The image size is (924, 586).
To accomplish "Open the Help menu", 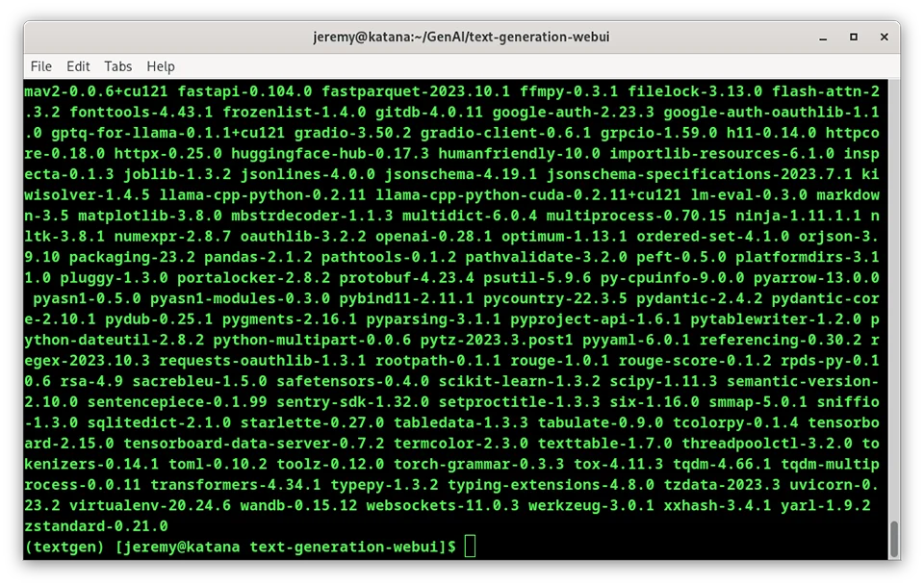I will [x=161, y=66].
